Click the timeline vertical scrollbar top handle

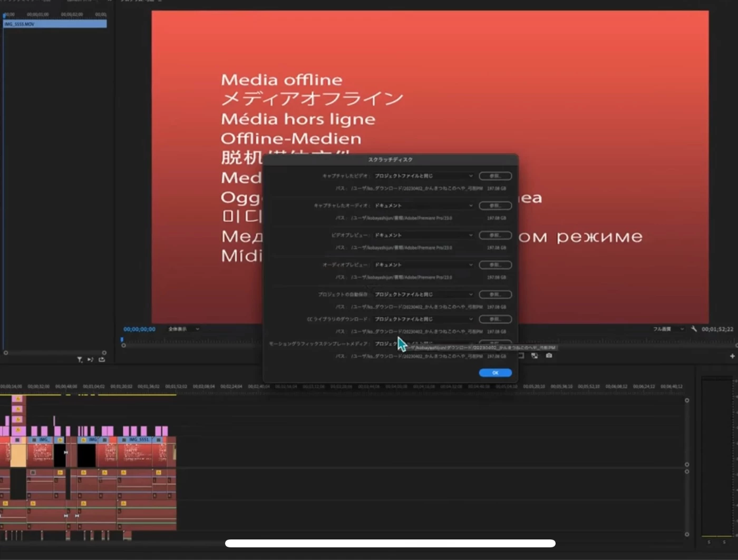687,400
